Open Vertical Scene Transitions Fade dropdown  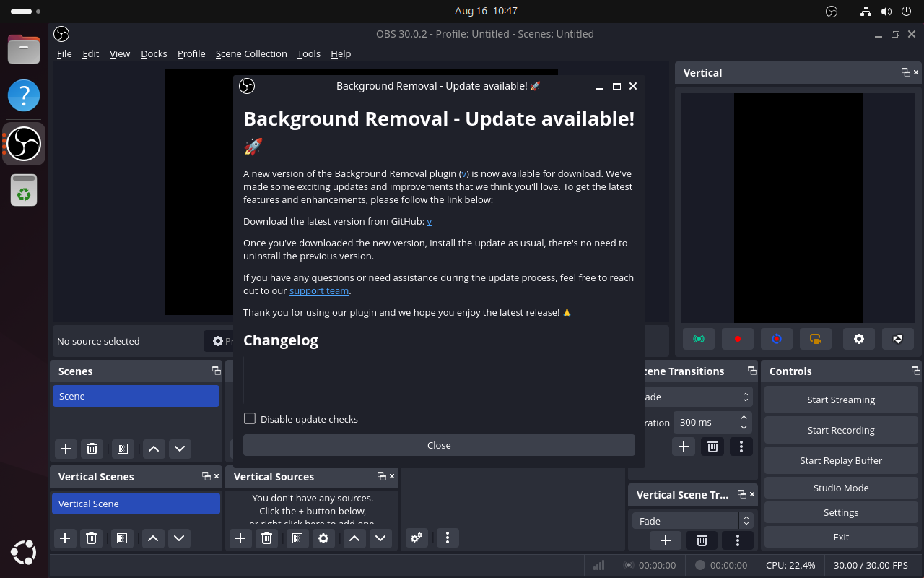pos(693,521)
